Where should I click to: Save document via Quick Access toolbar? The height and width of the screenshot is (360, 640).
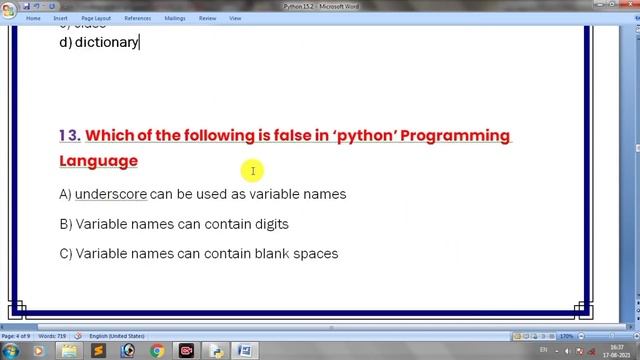click(27, 6)
